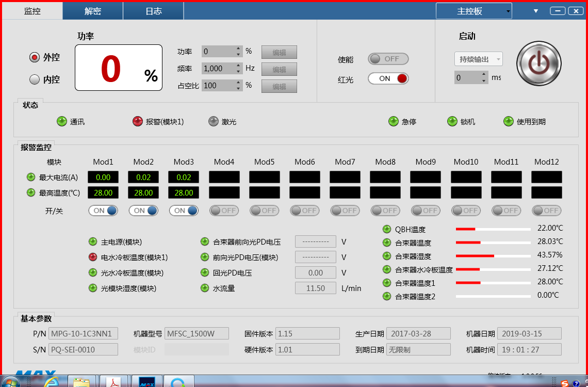The image size is (588, 387).
Task: Click the 报警(模块1) red alarm indicator
Action: 137,121
